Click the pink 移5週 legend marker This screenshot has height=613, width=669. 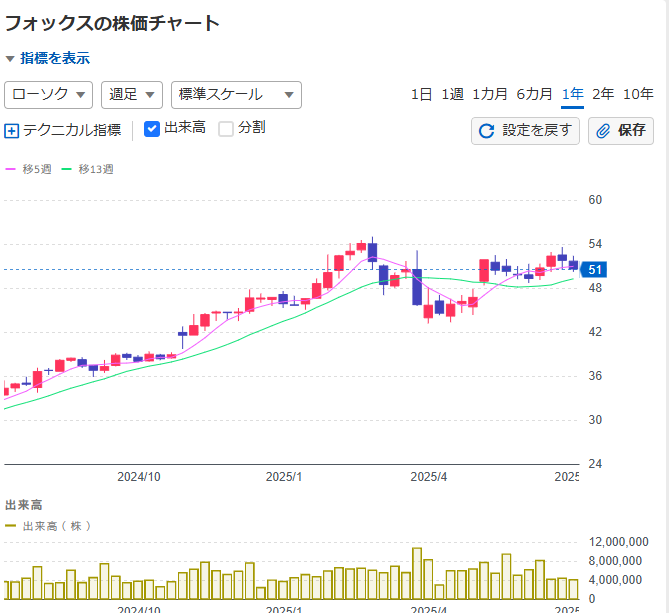pos(11,169)
